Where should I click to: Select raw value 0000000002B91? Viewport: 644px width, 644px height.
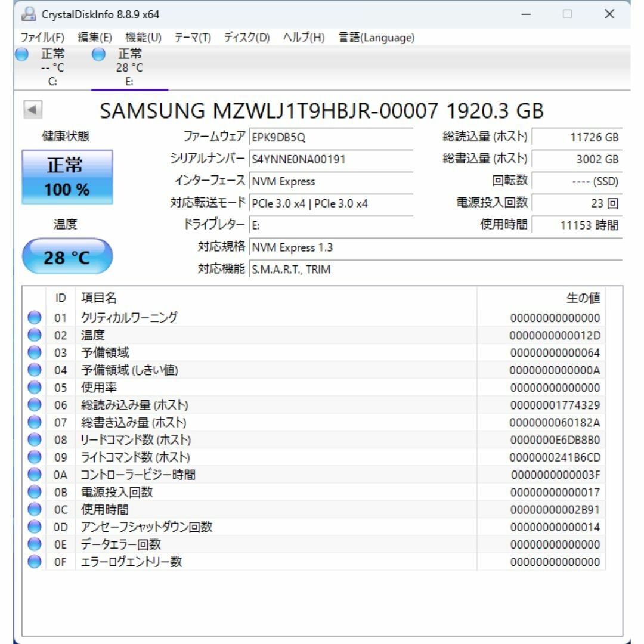[555, 510]
